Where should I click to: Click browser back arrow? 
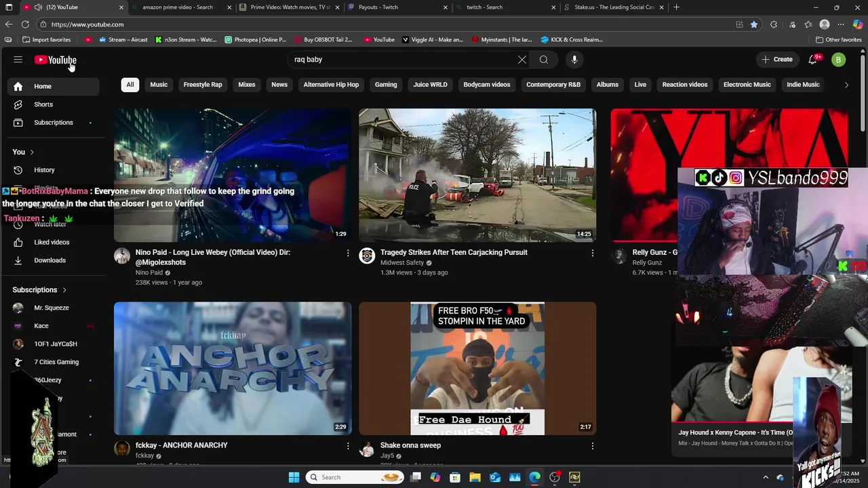pos(9,24)
